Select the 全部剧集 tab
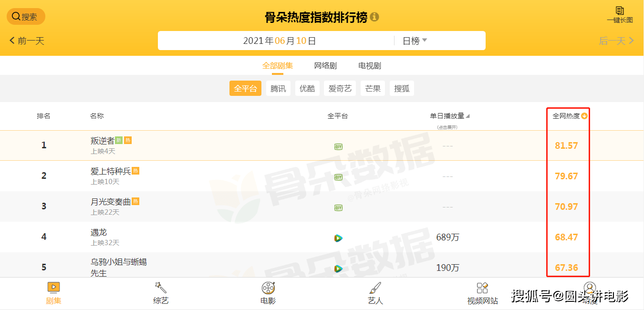This screenshot has height=310, width=644. (x=278, y=66)
